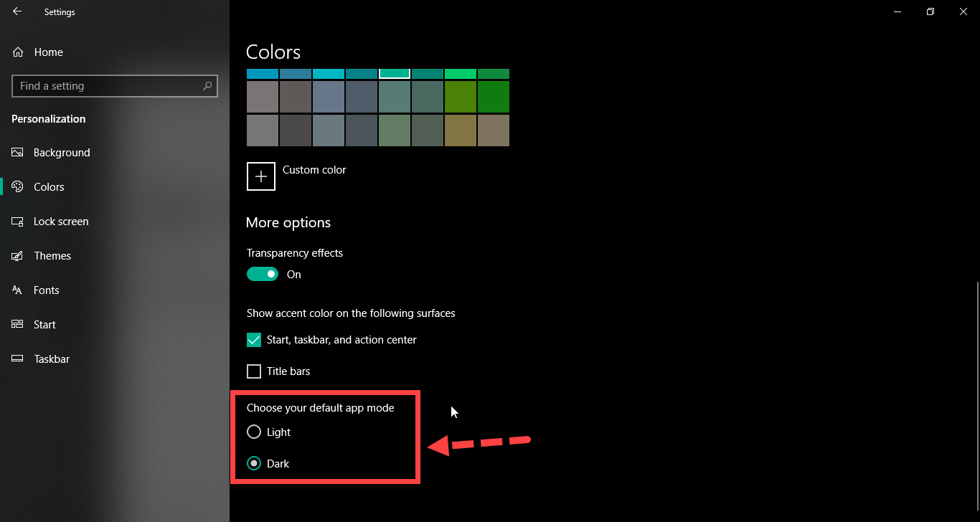This screenshot has width=980, height=522.
Task: Click the Themes brush icon
Action: [x=18, y=256]
